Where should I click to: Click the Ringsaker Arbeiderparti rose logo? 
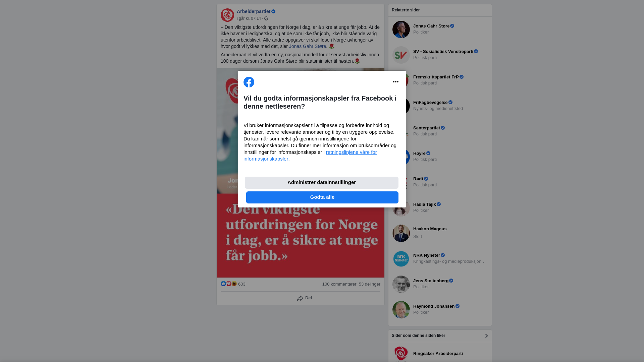coord(401,354)
